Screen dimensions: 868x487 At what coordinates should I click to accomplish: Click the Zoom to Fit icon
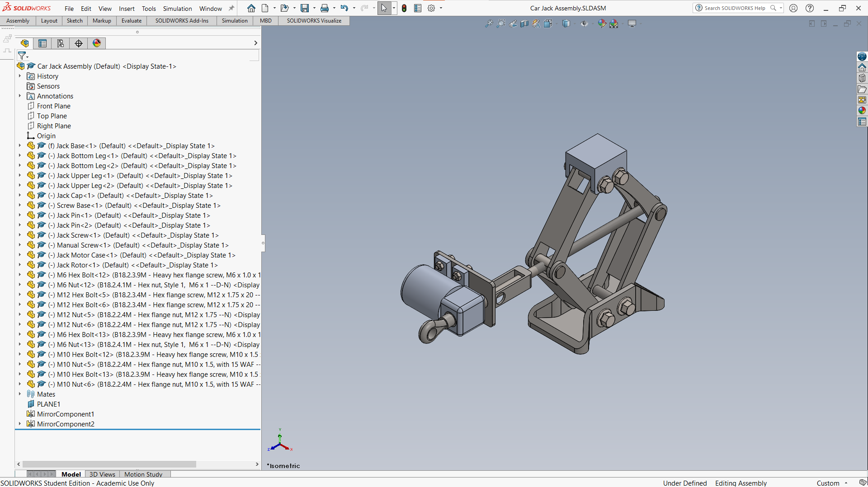tap(489, 23)
